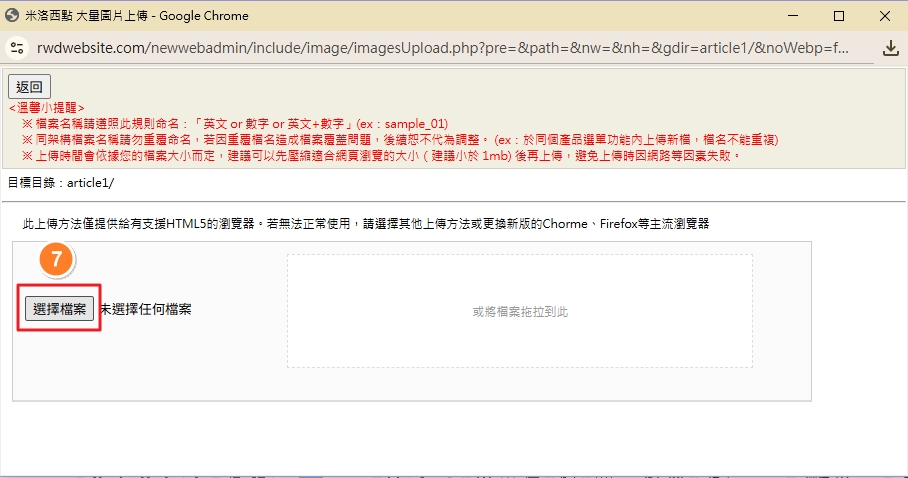Minimize the Chrome popup window
Viewport: 908px width, 478px height.
(792, 16)
